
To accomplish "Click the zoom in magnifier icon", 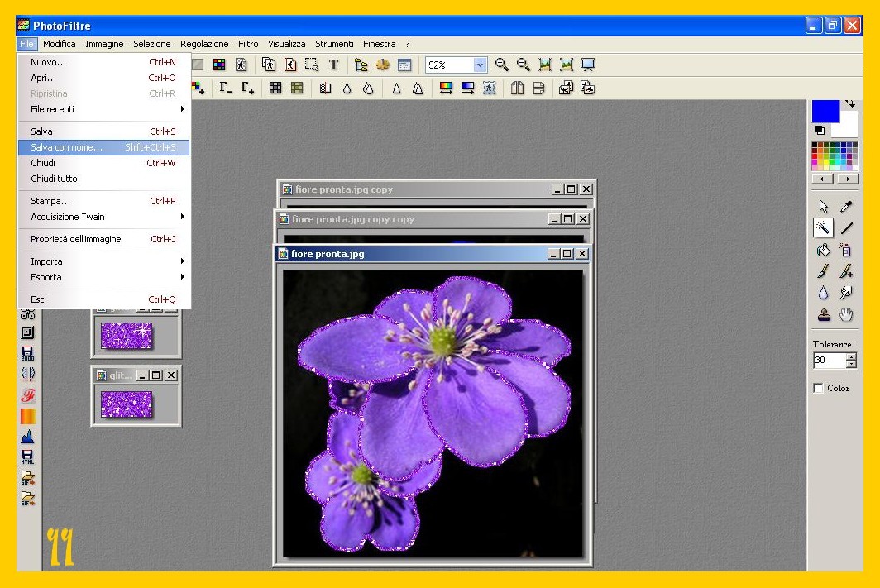I will point(502,65).
